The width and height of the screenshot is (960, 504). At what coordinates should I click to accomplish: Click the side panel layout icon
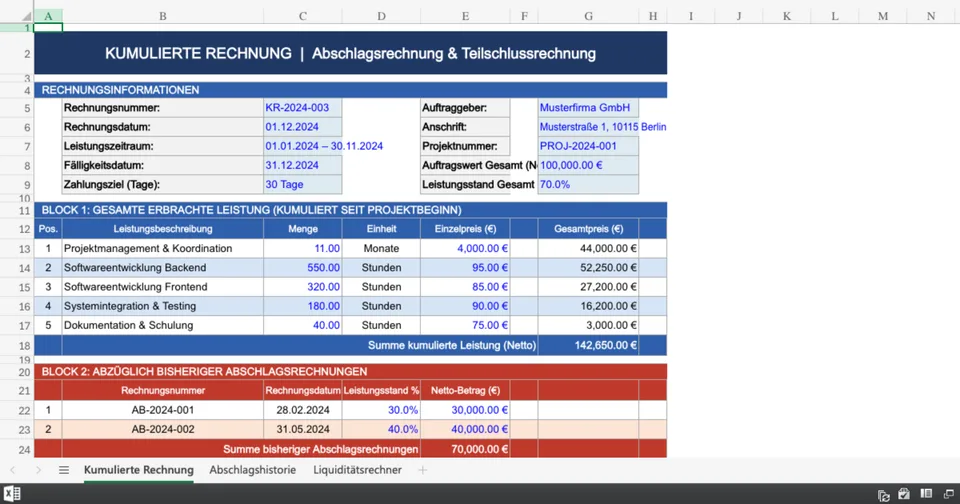tap(926, 494)
